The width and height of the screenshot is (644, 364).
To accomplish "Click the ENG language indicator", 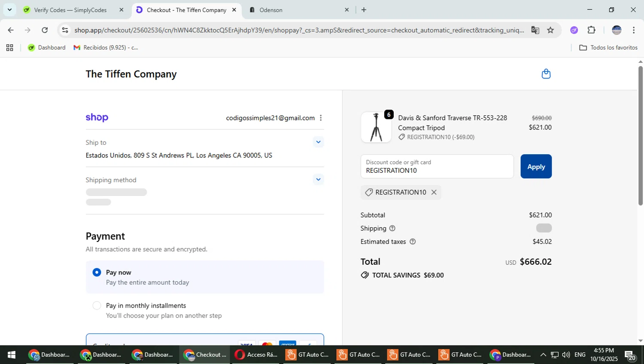I will coord(580,355).
